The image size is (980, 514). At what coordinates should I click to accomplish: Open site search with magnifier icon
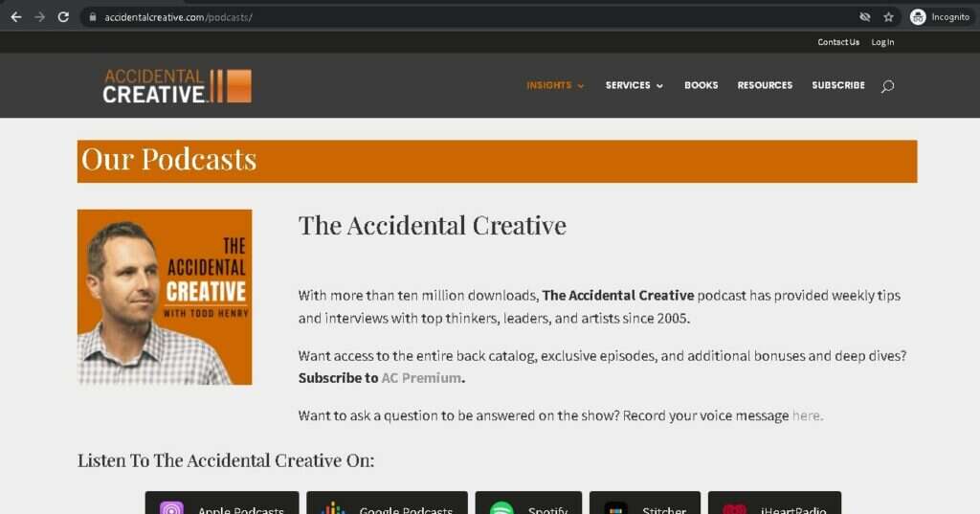click(x=887, y=86)
